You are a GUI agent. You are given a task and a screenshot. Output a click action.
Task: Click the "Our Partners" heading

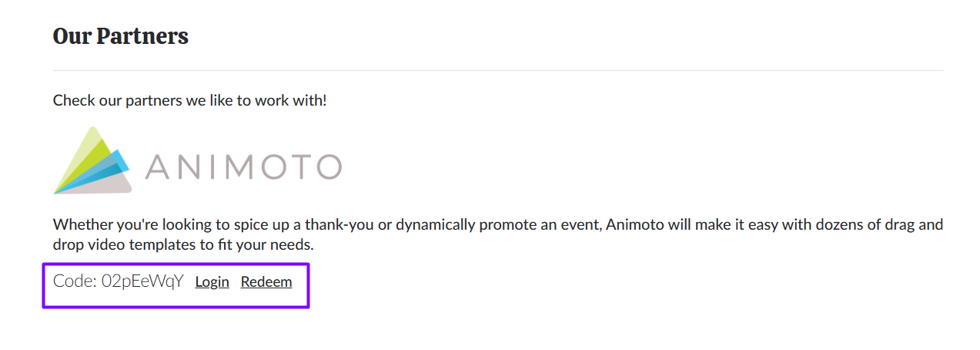[x=121, y=36]
